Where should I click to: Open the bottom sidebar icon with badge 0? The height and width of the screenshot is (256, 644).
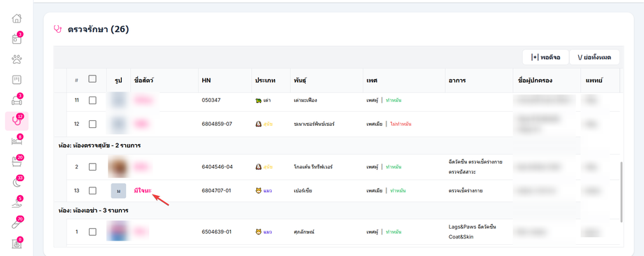16,243
